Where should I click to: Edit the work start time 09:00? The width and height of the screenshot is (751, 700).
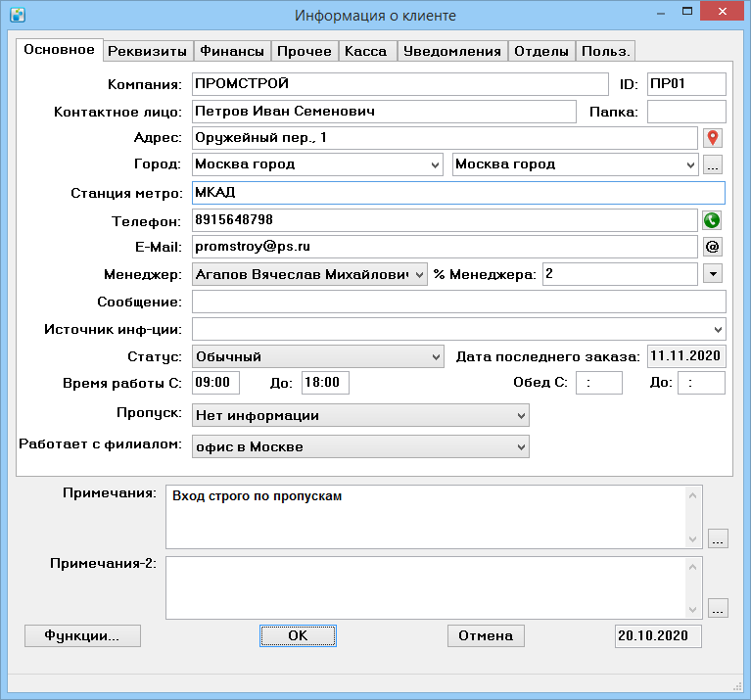point(215,383)
